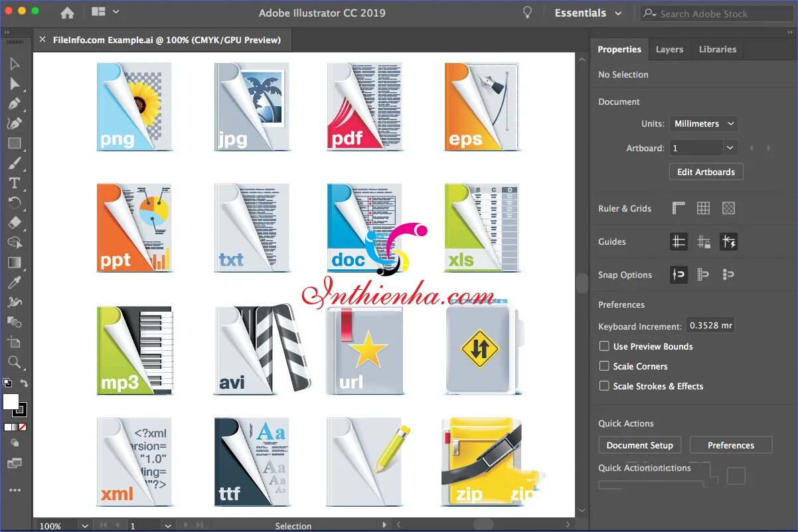This screenshot has height=532, width=798.
Task: Open the zoom level 100% dropdown
Action: pyautogui.click(x=84, y=525)
